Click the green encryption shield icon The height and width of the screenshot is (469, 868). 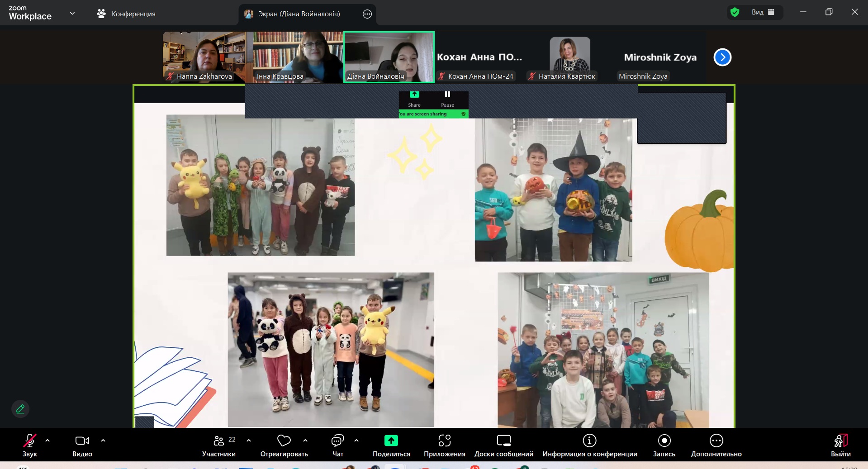[x=735, y=12]
